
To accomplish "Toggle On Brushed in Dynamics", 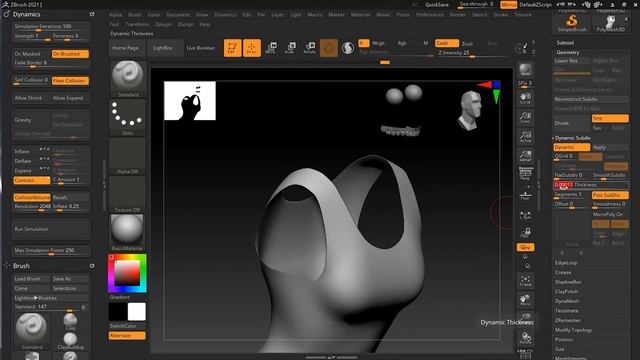I will click(70, 54).
